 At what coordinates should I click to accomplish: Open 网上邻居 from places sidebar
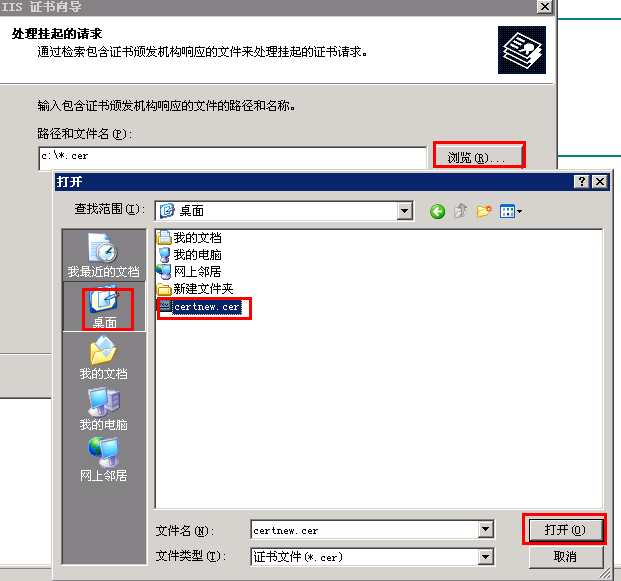(x=103, y=460)
